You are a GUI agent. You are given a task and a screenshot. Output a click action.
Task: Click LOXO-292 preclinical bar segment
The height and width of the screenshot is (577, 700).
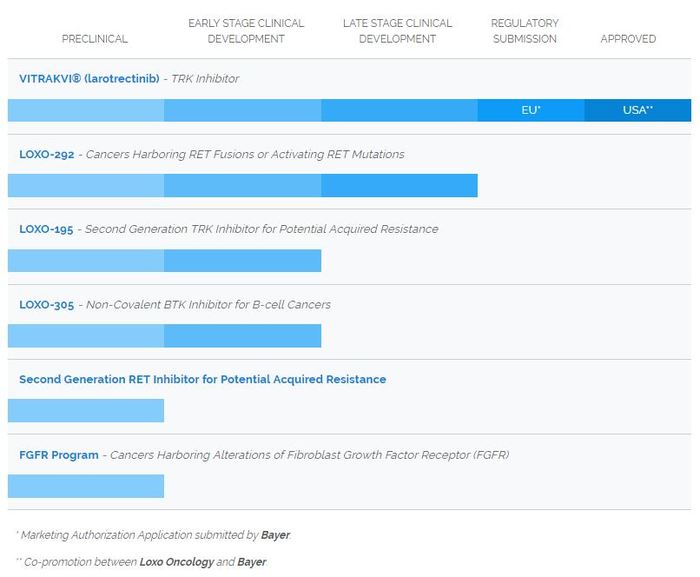86,185
